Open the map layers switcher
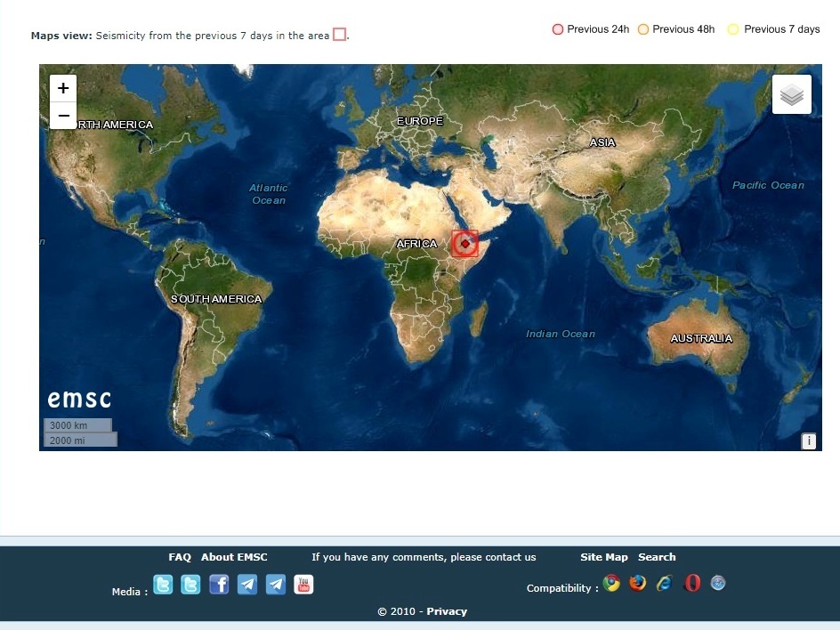Screen dimensions: 840x630 coord(791,94)
